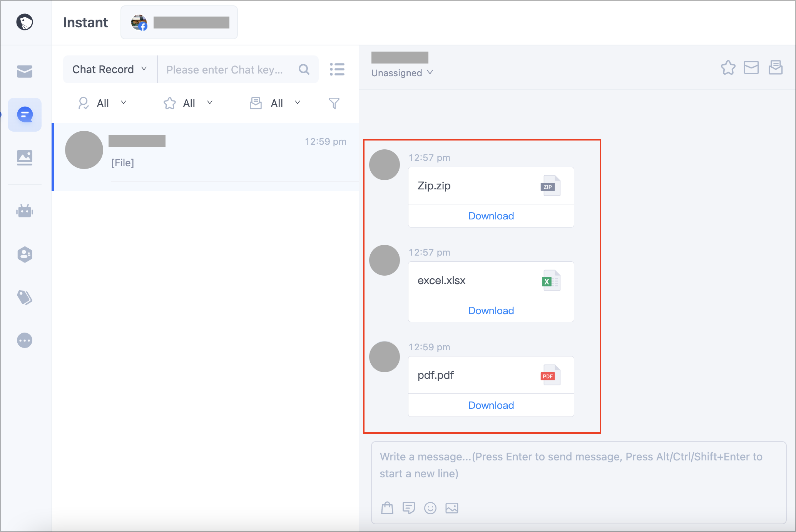Image resolution: width=796 pixels, height=532 pixels.
Task: Click the excel.xlsx file name
Action: [x=441, y=280]
